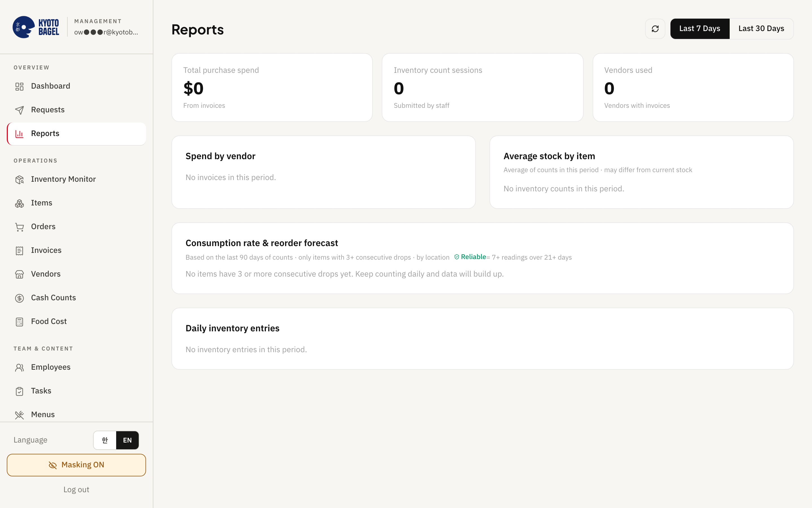Viewport: 812px width, 508px height.
Task: Click the Invoices receipt icon
Action: [19, 251]
